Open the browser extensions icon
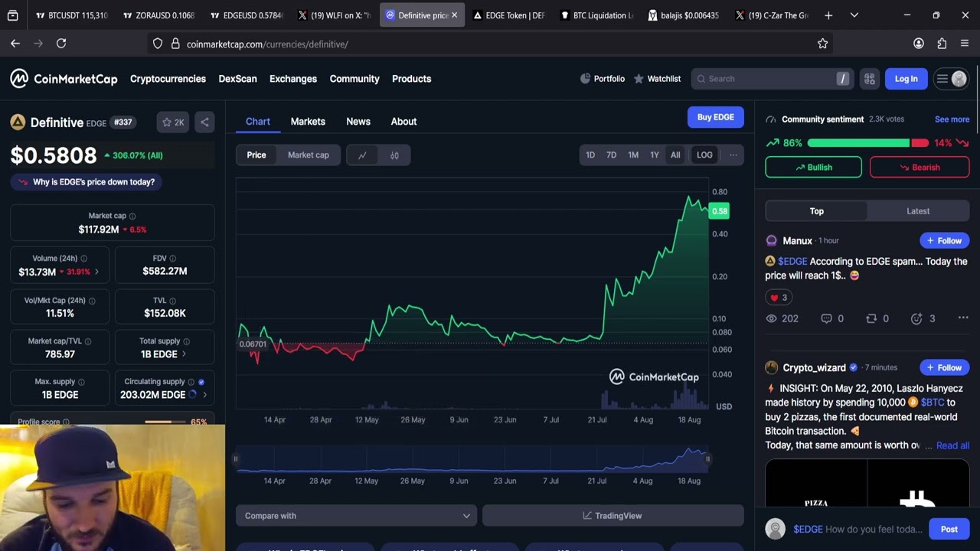This screenshot has height=551, width=980. [942, 44]
